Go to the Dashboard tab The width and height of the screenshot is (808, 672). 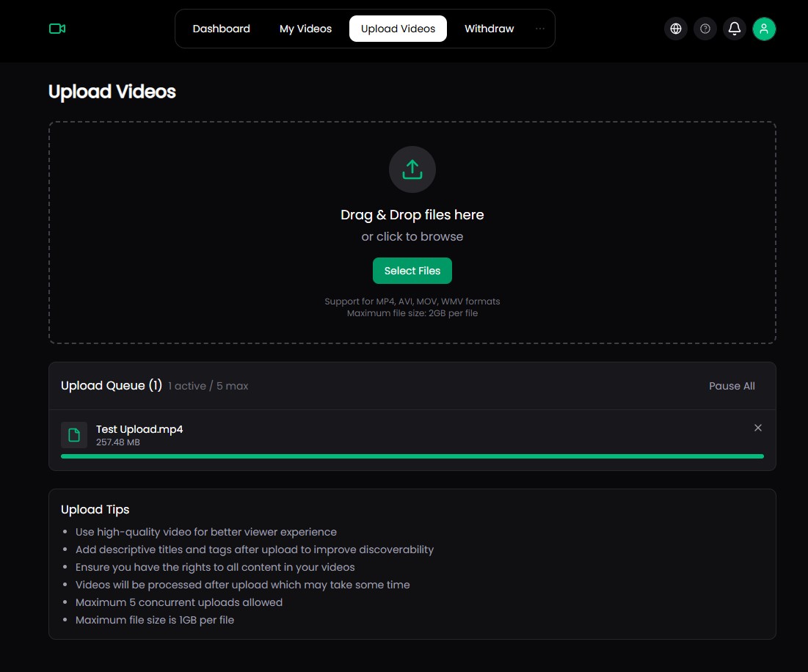221,29
